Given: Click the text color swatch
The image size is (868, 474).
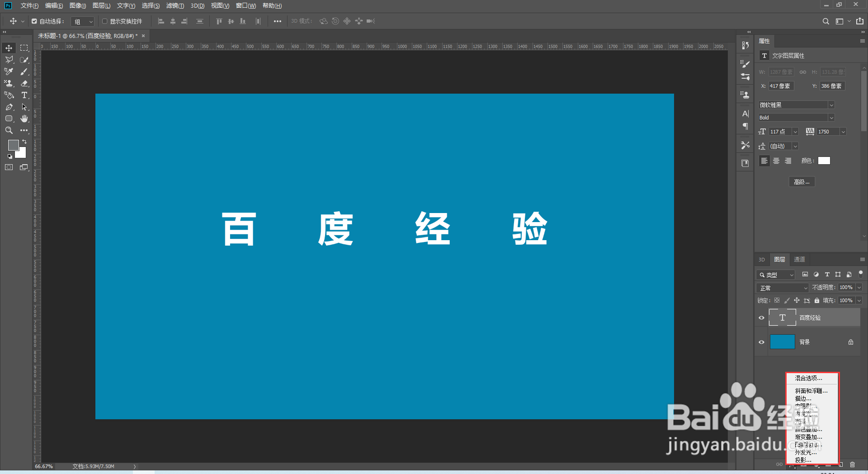Looking at the screenshot, I should [x=824, y=160].
